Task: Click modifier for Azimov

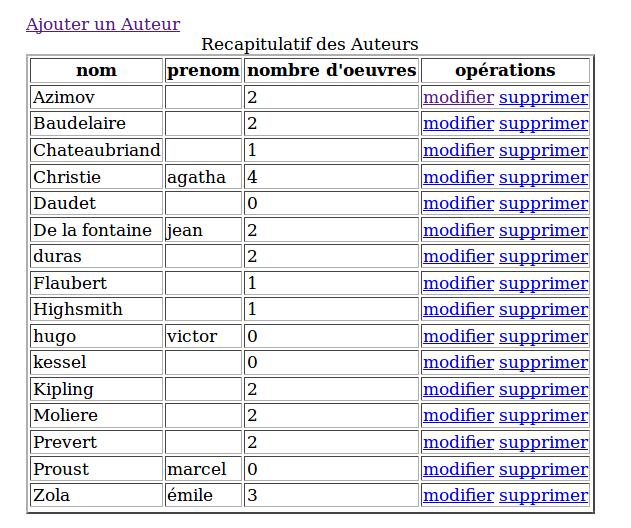Action: point(458,98)
